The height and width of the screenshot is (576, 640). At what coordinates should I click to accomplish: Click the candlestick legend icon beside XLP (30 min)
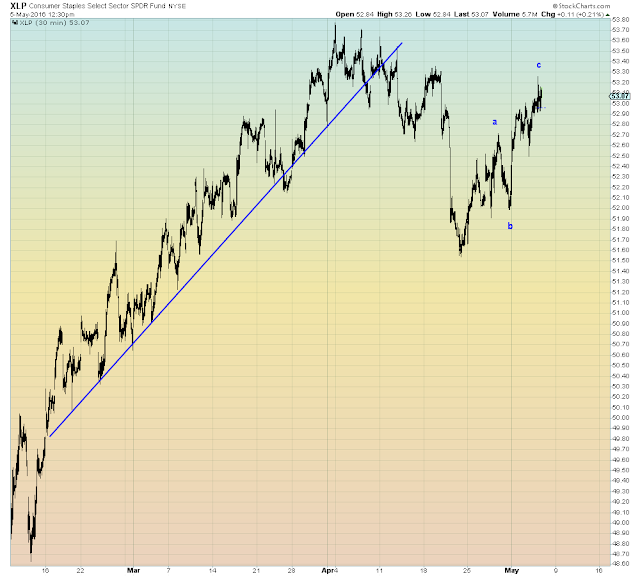tap(16, 23)
